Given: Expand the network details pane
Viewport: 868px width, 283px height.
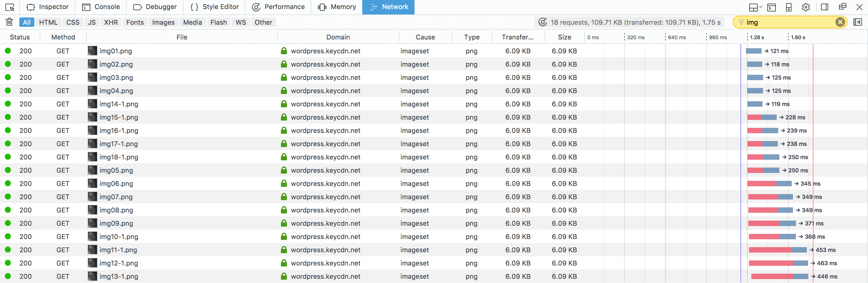Looking at the screenshot, I should 857,22.
